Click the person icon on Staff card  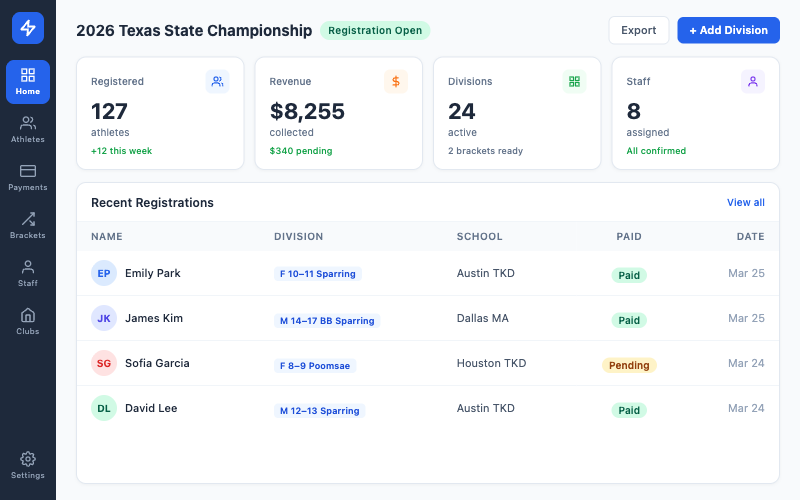coord(753,82)
